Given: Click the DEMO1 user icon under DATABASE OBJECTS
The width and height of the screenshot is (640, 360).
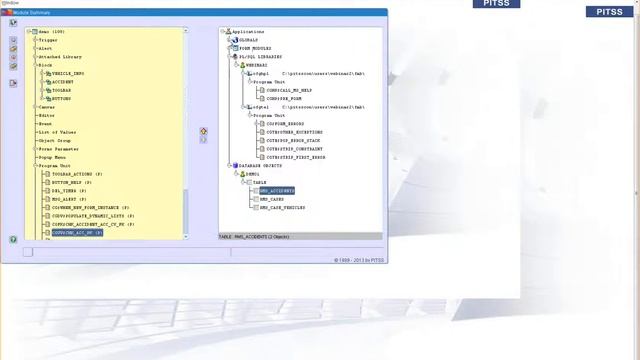Looking at the screenshot, I should pos(242,174).
